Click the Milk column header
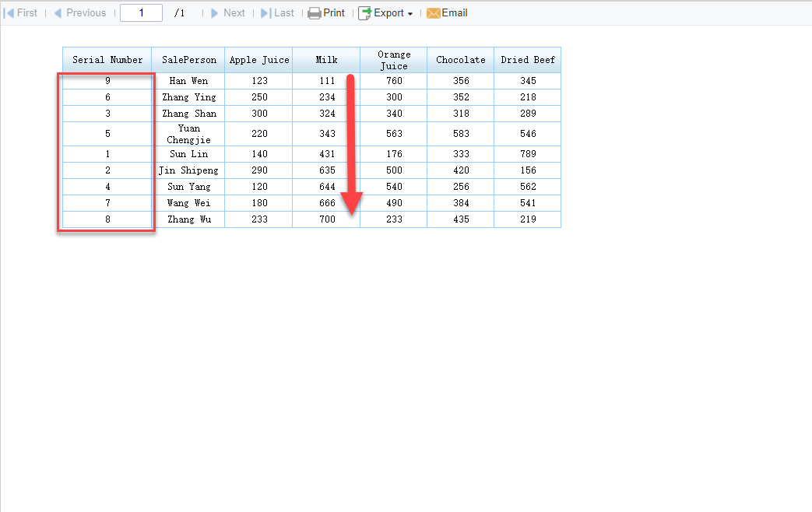 326,59
